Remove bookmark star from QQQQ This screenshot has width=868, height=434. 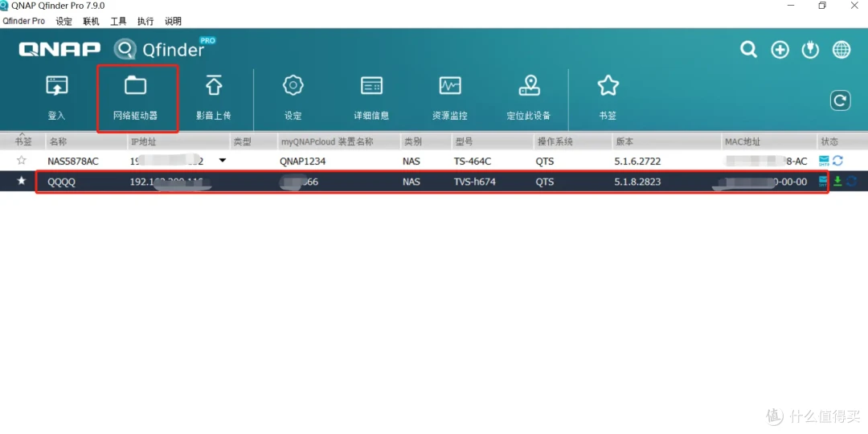coord(22,181)
